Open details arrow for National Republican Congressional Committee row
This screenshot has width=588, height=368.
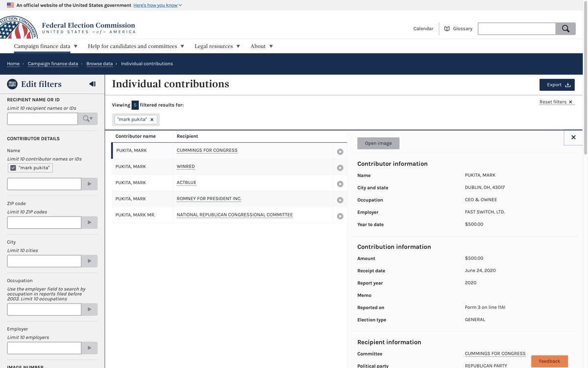(x=340, y=216)
